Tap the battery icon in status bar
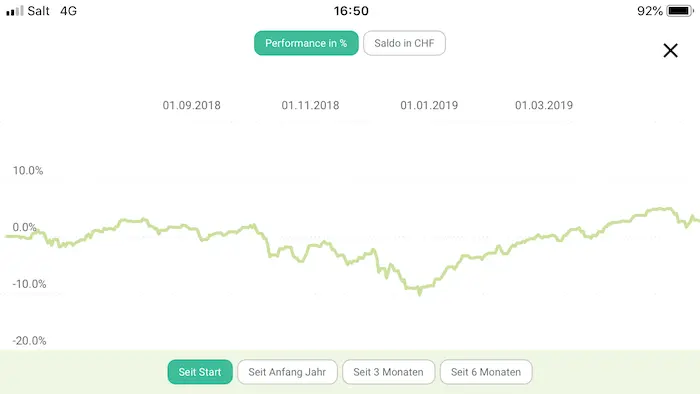This screenshot has width=700, height=394. [680, 11]
